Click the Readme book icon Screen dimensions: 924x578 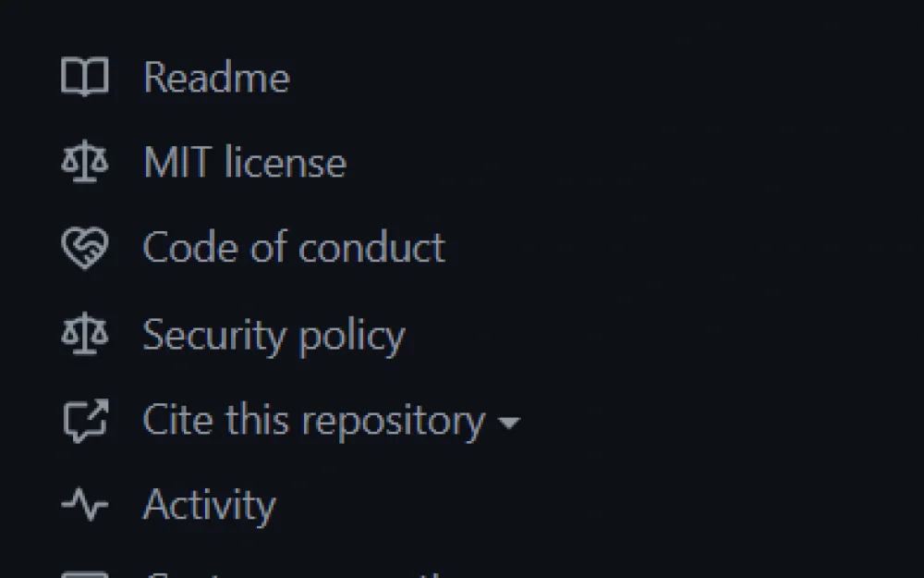click(84, 78)
